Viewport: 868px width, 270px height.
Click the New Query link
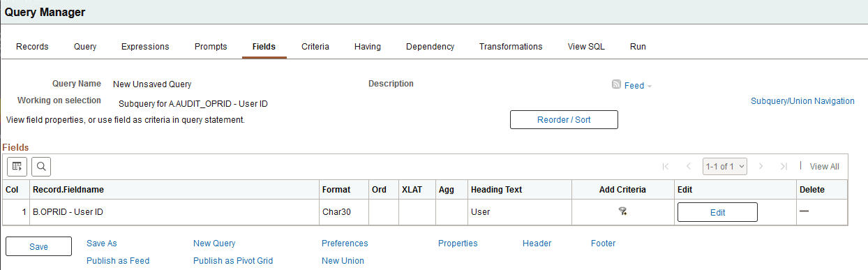click(x=214, y=243)
